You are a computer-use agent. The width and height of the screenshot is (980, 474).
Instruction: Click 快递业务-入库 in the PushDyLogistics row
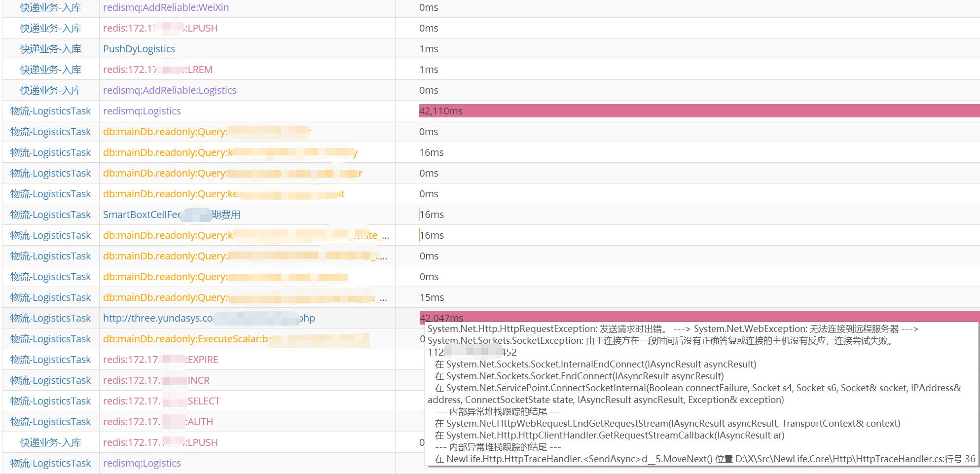pyautogui.click(x=51, y=49)
